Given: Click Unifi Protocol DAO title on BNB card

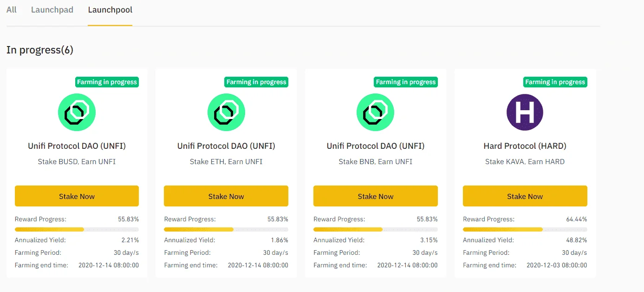Looking at the screenshot, I should (x=376, y=146).
